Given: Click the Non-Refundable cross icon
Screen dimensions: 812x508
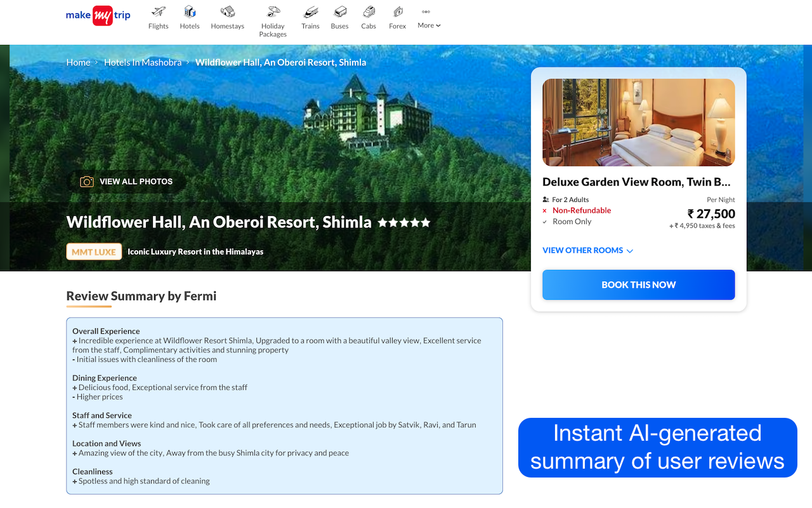Looking at the screenshot, I should click(545, 211).
